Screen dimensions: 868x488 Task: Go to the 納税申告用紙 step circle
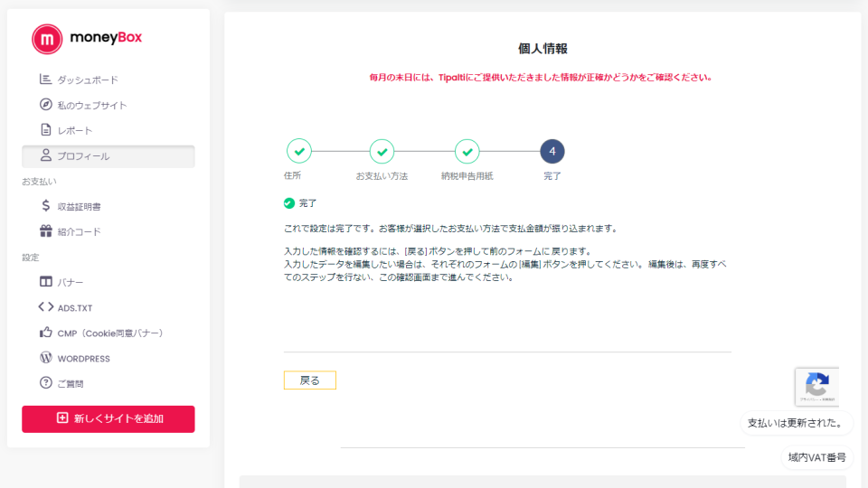(x=467, y=151)
